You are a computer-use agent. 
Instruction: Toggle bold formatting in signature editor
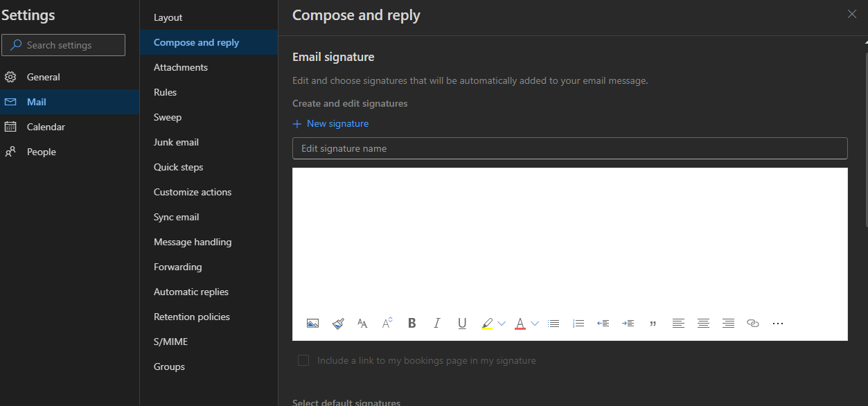coord(412,324)
